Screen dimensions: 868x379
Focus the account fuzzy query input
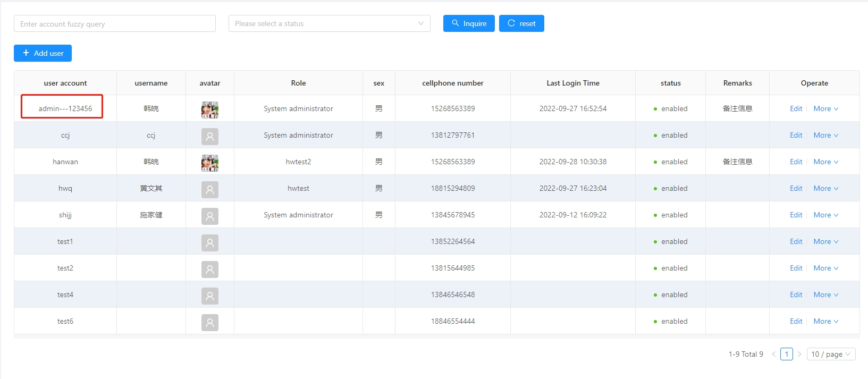coord(114,23)
